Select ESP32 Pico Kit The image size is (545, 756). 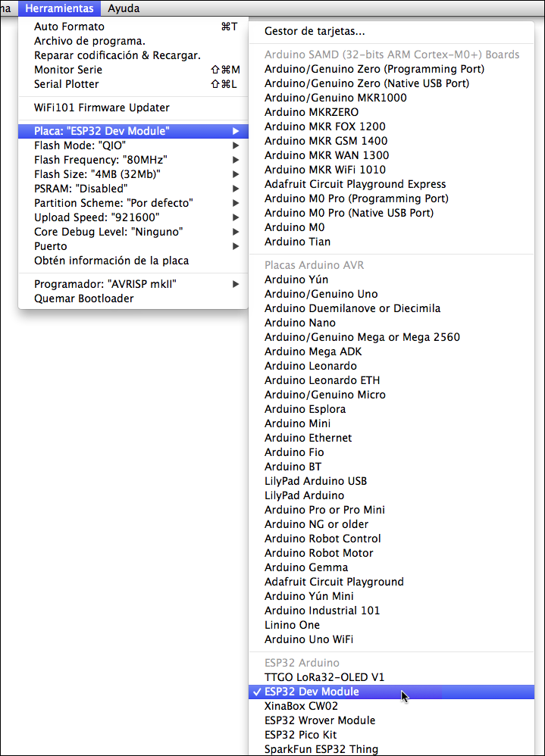pos(391,736)
